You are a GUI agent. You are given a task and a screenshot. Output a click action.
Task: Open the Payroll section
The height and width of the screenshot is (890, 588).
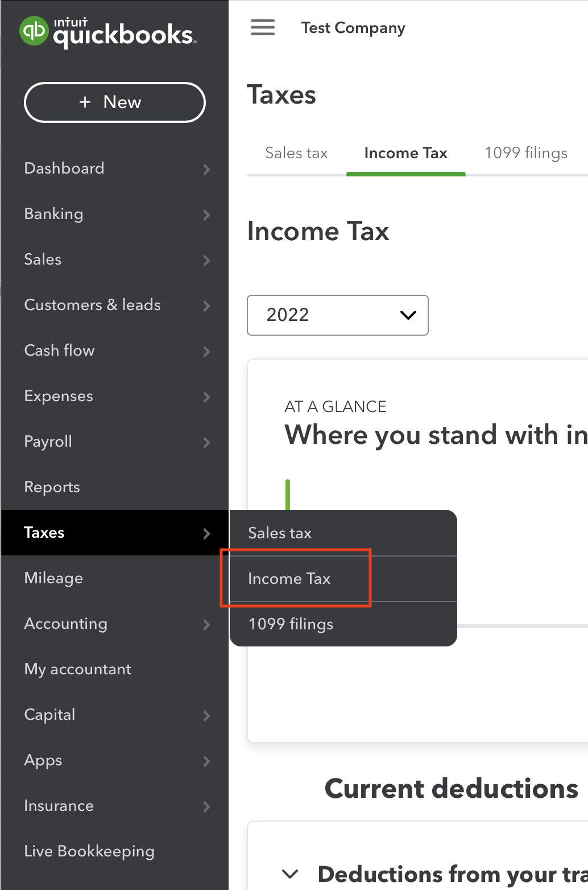(x=48, y=442)
